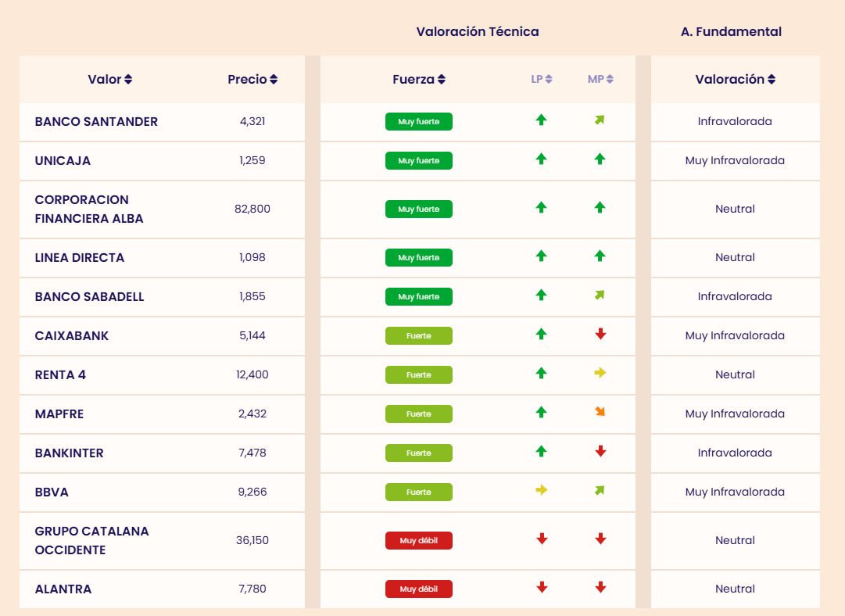Sort by MP trend column
Screen dimensions: 845x616
(600, 80)
